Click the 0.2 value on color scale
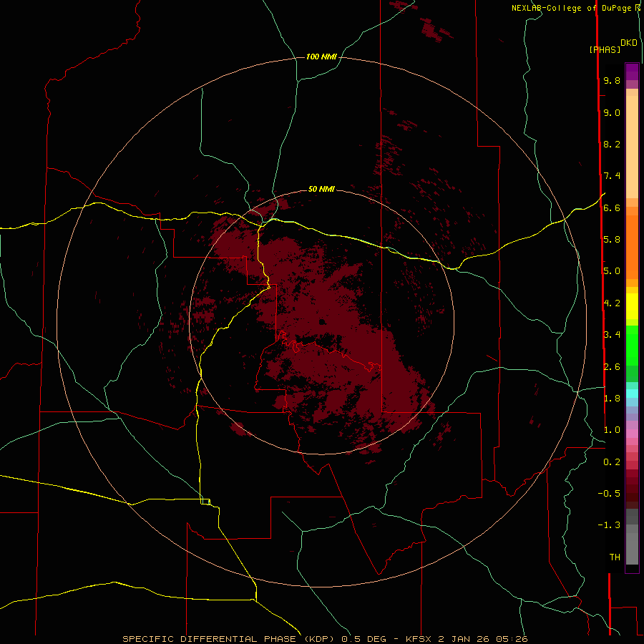Image resolution: width=644 pixels, height=644 pixels. [x=612, y=462]
